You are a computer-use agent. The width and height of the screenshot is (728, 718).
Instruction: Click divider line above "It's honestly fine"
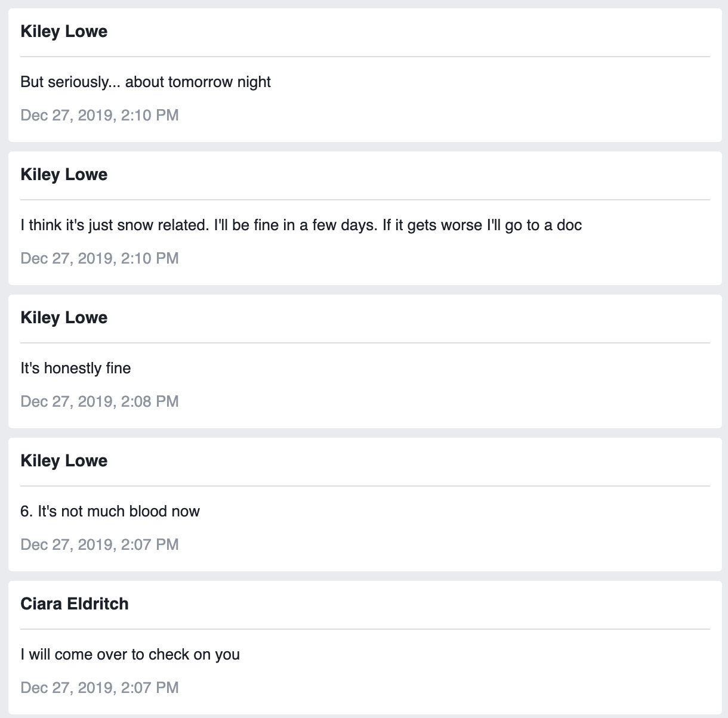pos(365,343)
